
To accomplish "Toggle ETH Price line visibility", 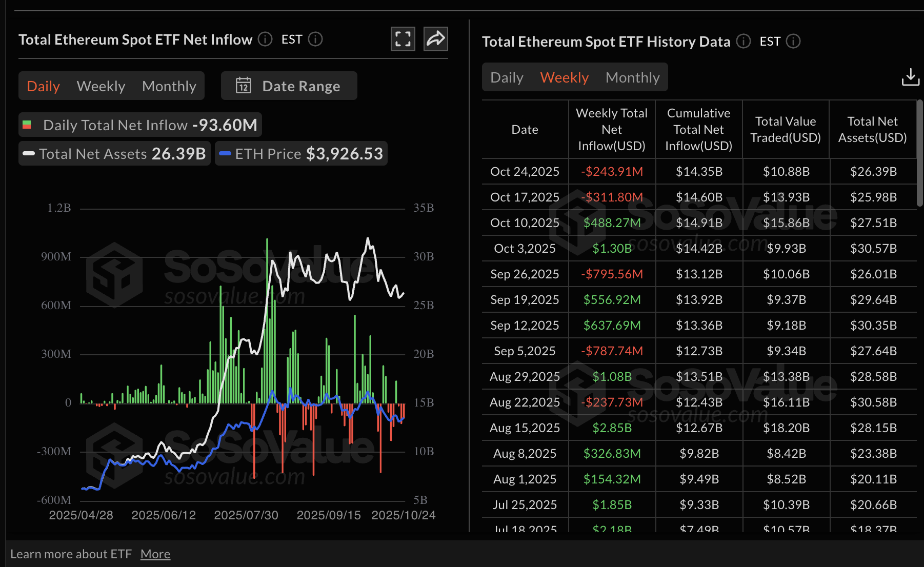I will 302,154.
